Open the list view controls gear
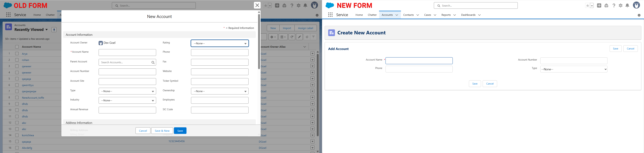The width and height of the screenshot is (644, 153). 273,37
